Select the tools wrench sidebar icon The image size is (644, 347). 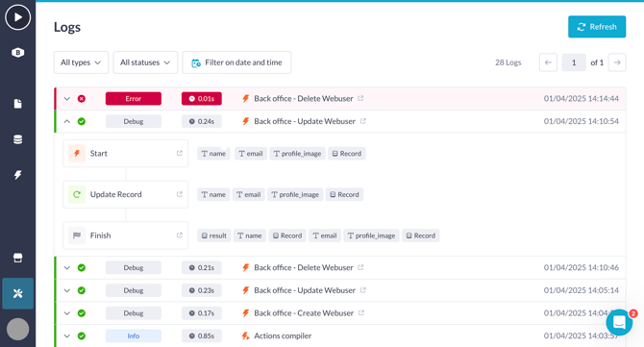17,293
